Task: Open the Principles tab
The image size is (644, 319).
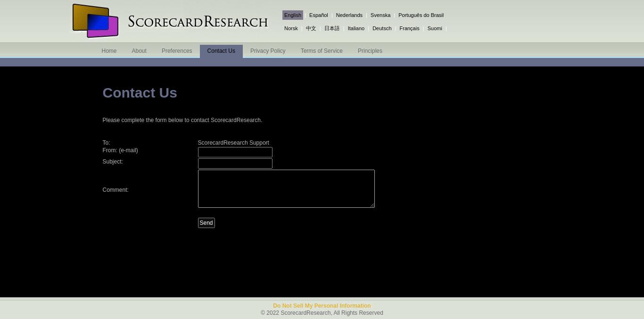Action: [370, 51]
